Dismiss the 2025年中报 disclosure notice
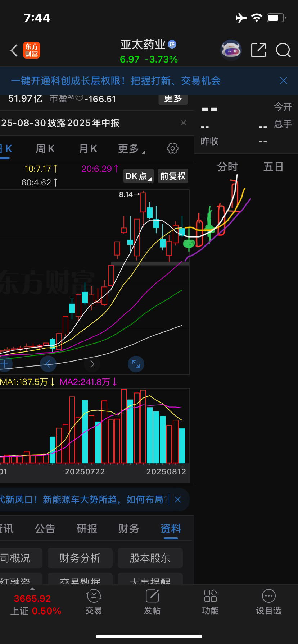 [x=184, y=123]
